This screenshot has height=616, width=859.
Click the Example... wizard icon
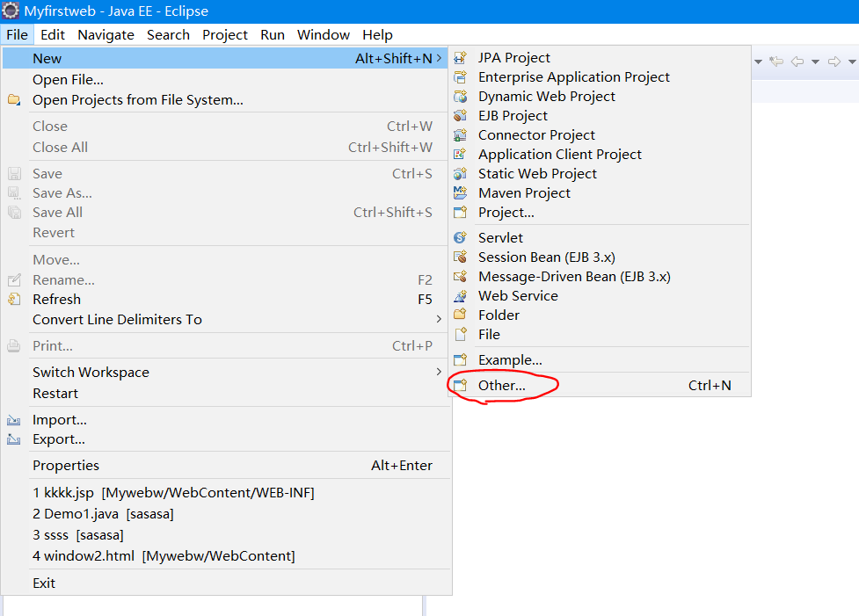(460, 359)
